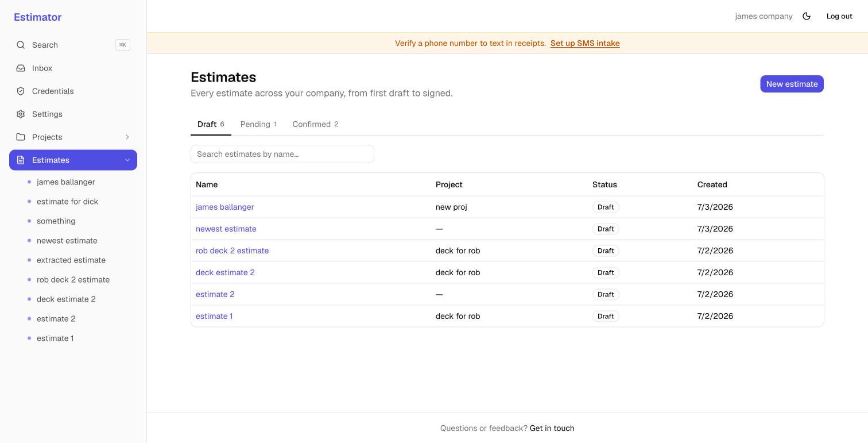
Task: Focus the Search estimates by name field
Action: click(x=282, y=154)
